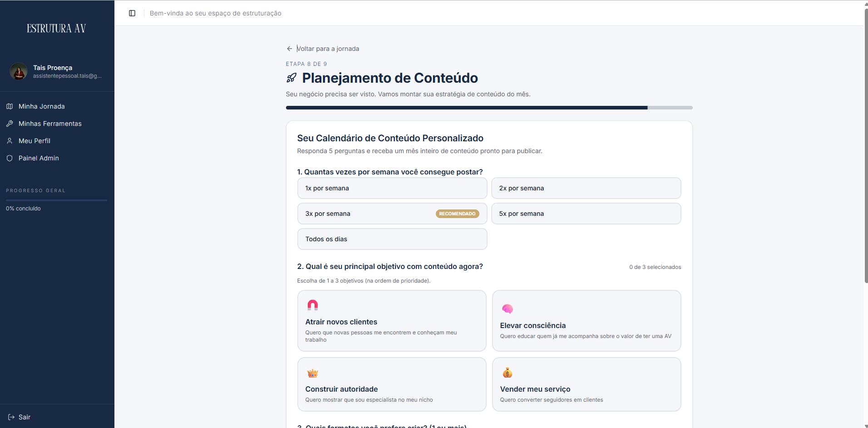Screen dimensions: 868x428
Task: Toggle the Atrair novos clientes objective card
Action: click(392, 321)
